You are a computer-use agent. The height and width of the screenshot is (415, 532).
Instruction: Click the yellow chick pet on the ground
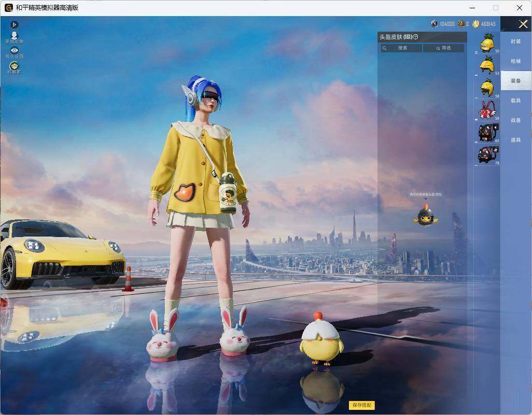pos(320,339)
